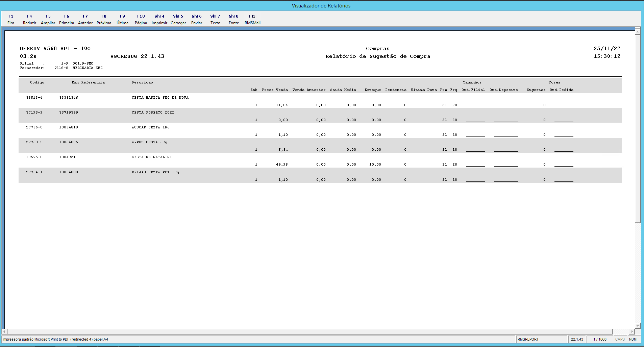Click the Tamanhos header label
Image resolution: width=644 pixels, height=347 pixels.
pyautogui.click(x=472, y=82)
